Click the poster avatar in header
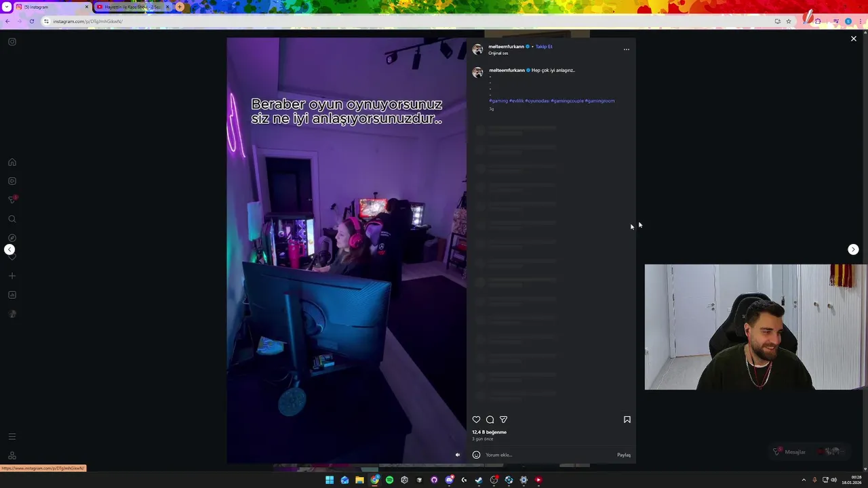The width and height of the screenshot is (868, 488). [477, 49]
